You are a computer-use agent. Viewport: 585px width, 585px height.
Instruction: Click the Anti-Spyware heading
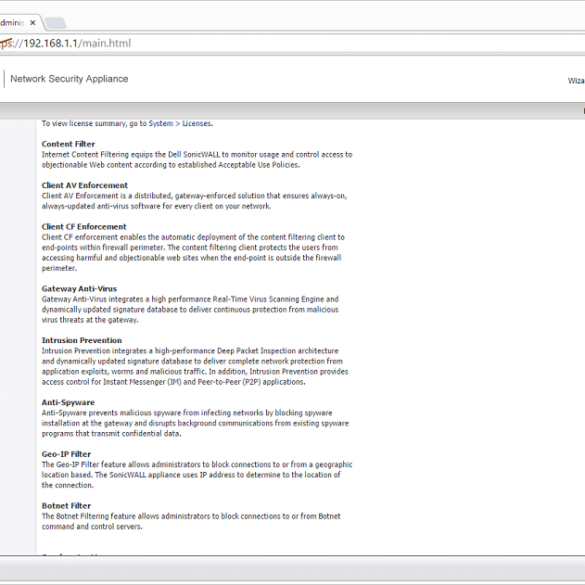pyautogui.click(x=68, y=403)
